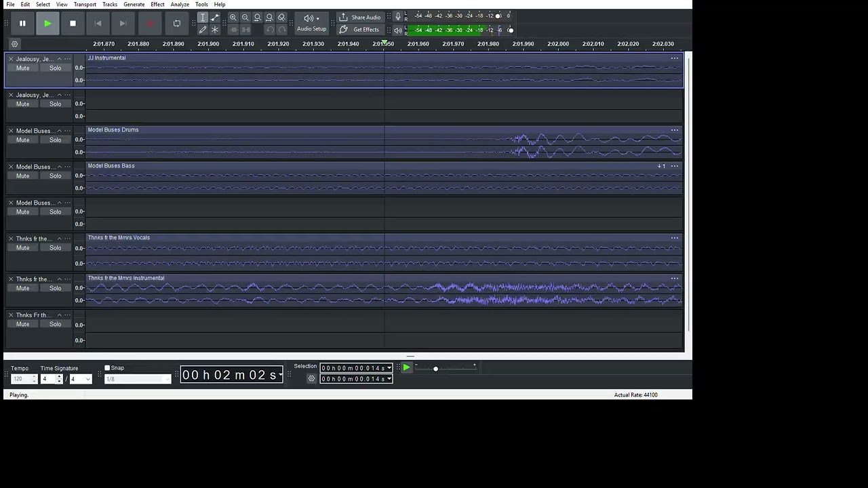Stop playback with the Stop button
The image size is (868, 488).
click(73, 24)
